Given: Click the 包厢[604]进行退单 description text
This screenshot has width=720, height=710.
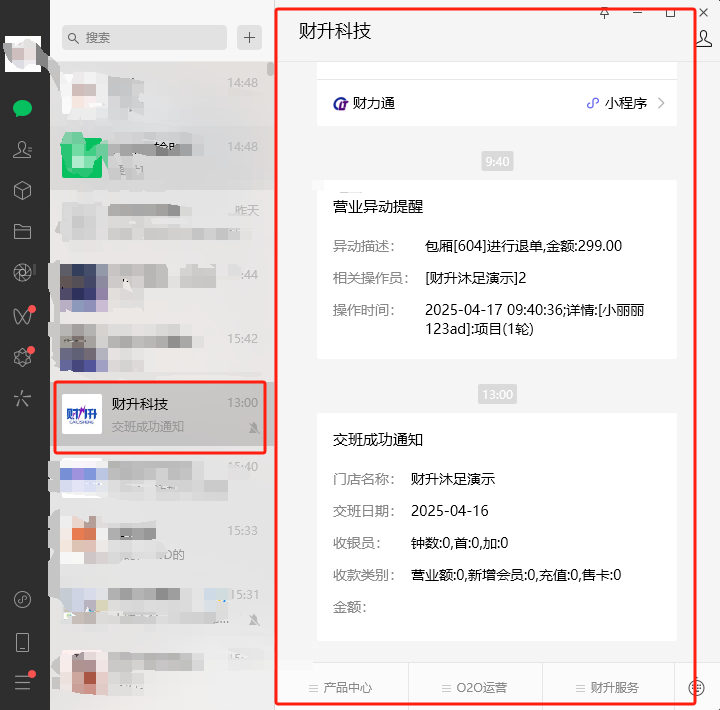Looking at the screenshot, I should pos(523,246).
